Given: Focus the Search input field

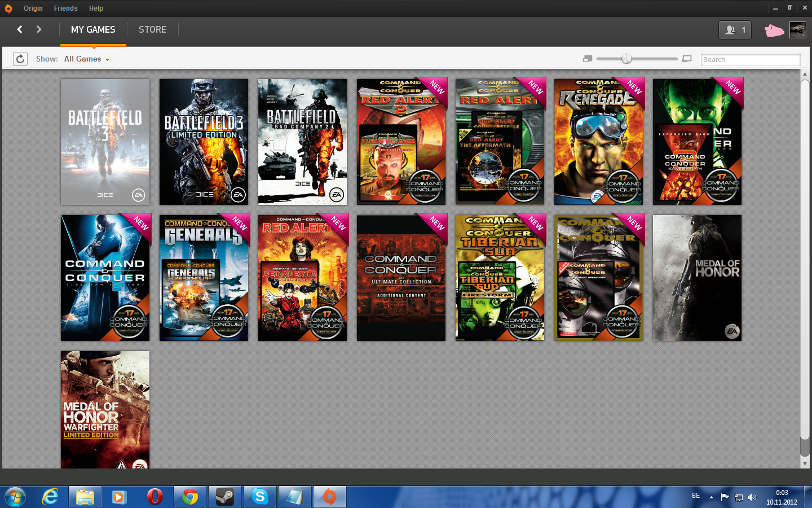Looking at the screenshot, I should (x=751, y=59).
